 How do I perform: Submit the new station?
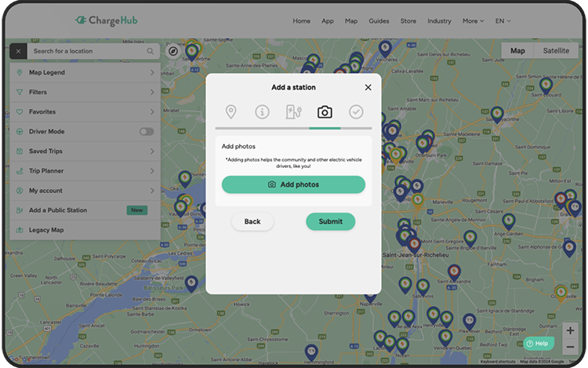(330, 221)
